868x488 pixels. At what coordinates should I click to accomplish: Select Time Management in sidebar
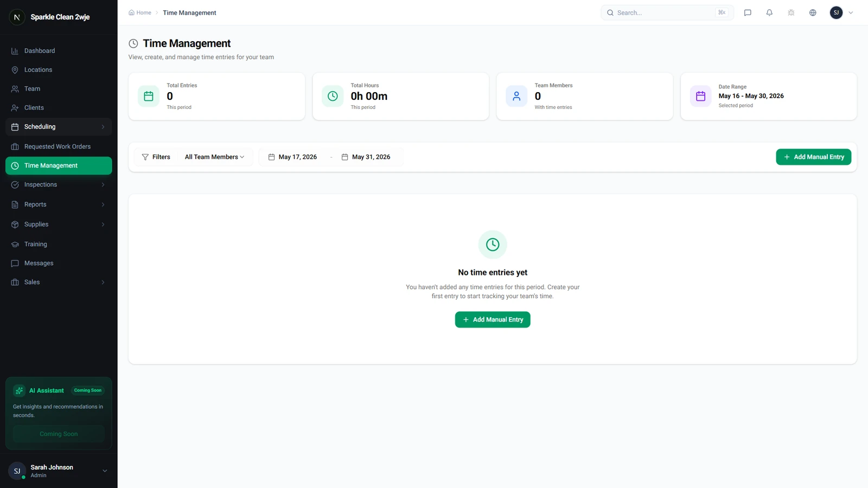tap(59, 166)
